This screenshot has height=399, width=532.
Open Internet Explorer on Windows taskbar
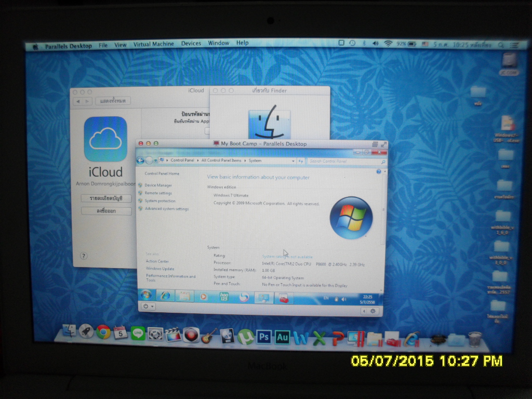click(165, 296)
